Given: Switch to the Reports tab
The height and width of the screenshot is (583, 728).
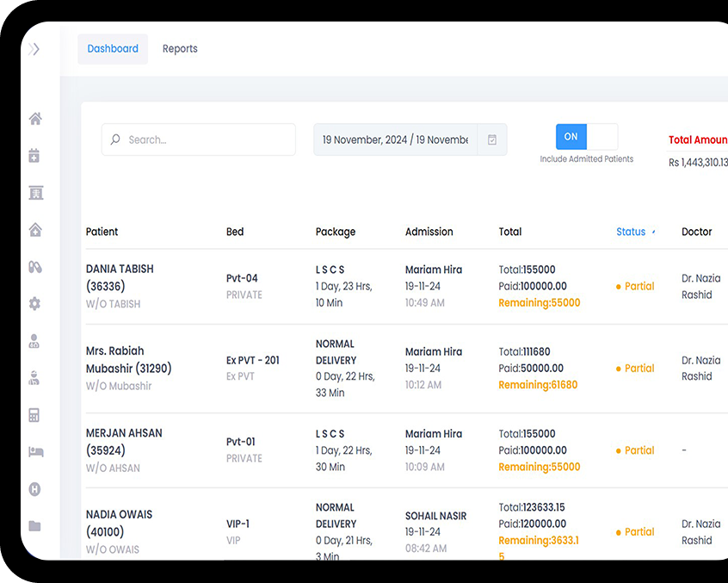Looking at the screenshot, I should (180, 49).
